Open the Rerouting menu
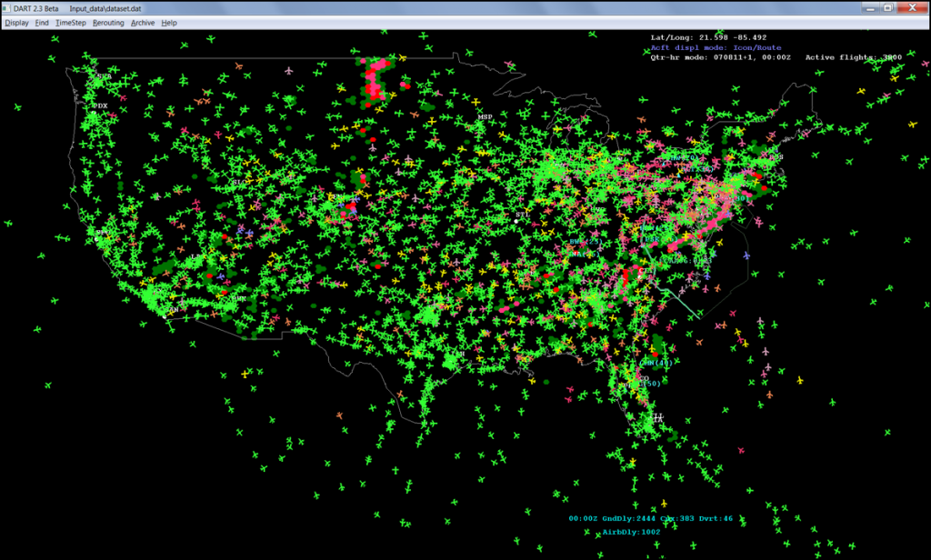931x560 pixels. pos(108,23)
